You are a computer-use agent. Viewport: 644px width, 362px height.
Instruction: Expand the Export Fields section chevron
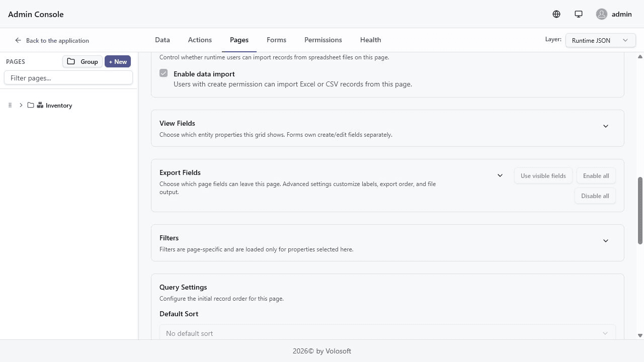pos(500,175)
